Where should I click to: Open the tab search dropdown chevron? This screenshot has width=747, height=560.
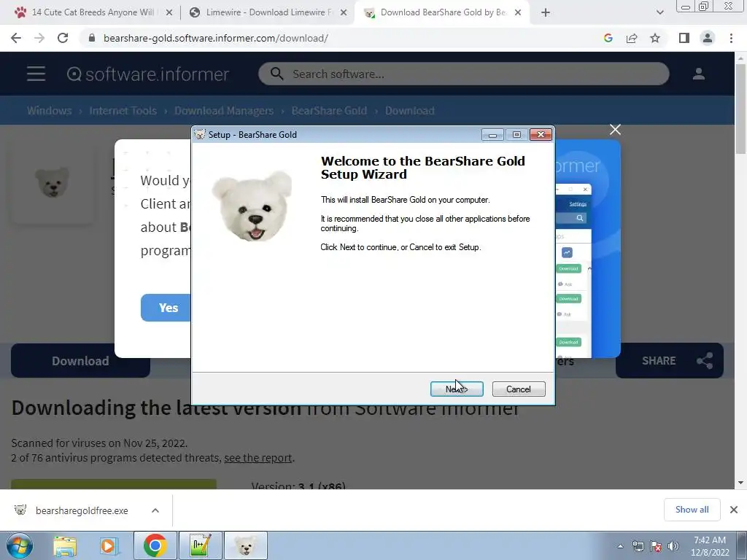pyautogui.click(x=659, y=12)
